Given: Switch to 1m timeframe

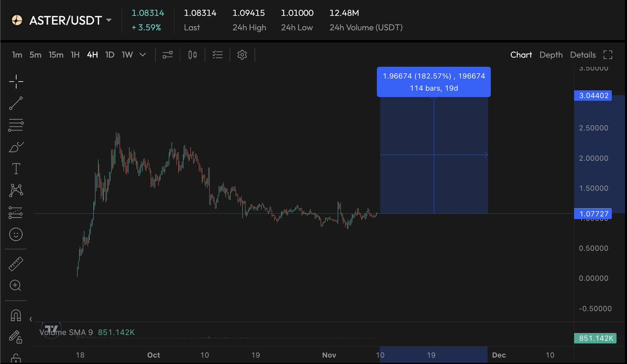Looking at the screenshot, I should click(17, 55).
